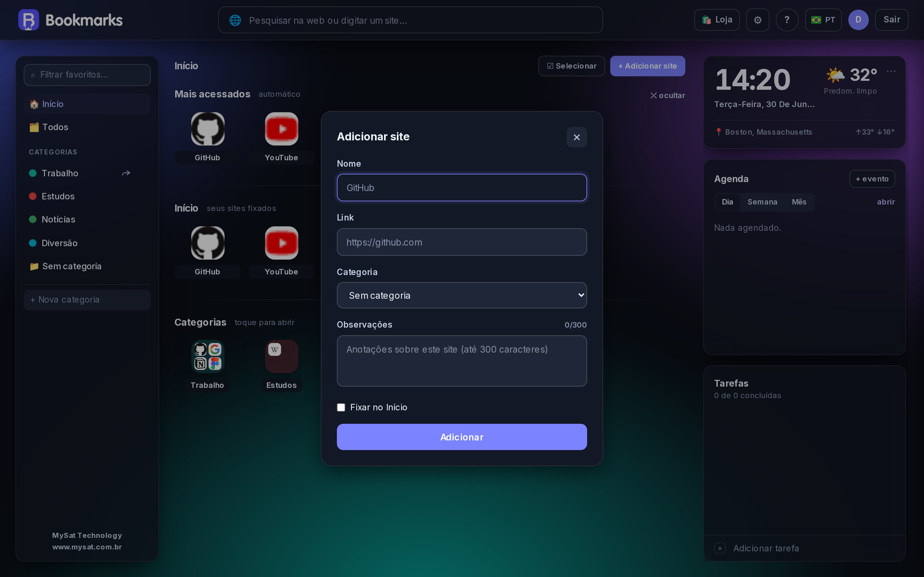Open the weather widget three-dot menu
The image size is (924, 577).
pos(891,71)
